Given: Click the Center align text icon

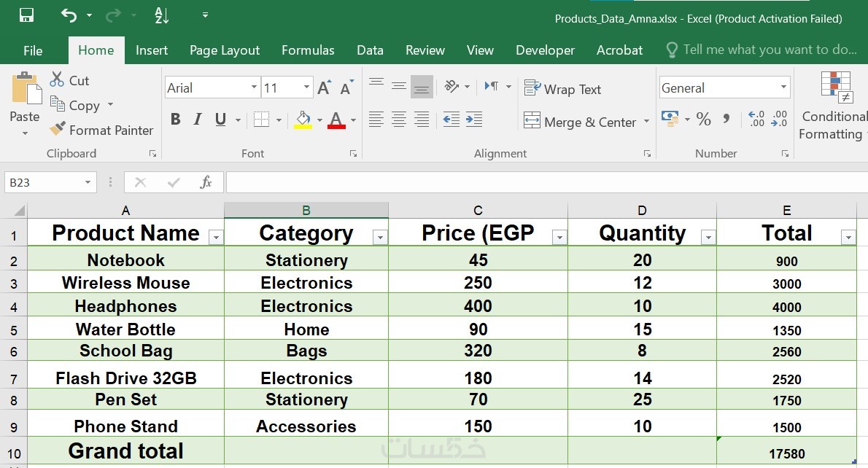Looking at the screenshot, I should [x=399, y=119].
